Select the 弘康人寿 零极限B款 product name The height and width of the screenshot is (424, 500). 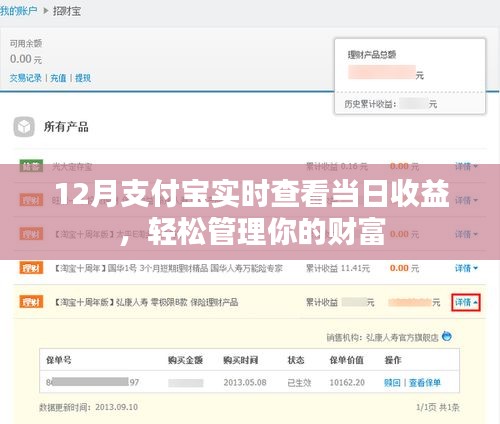click(146, 302)
